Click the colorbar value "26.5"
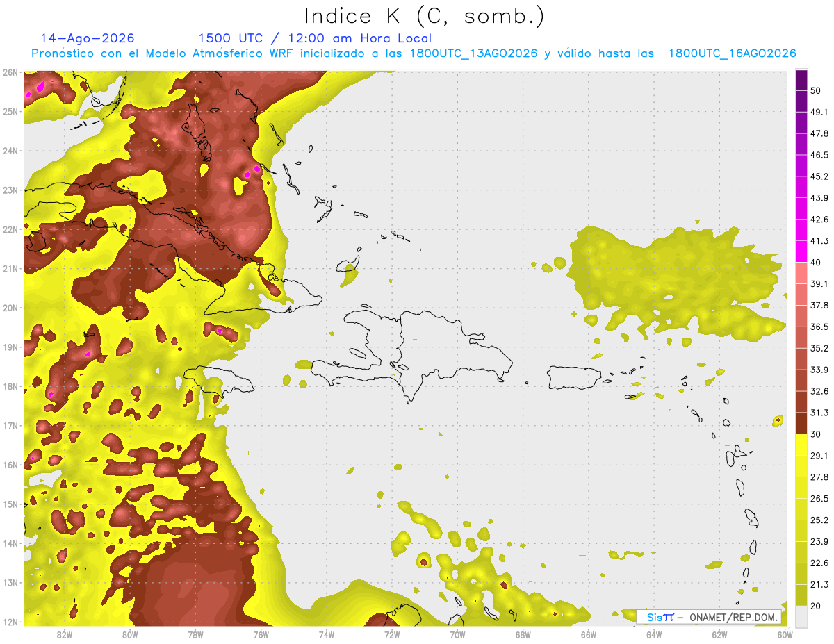Viewport: 834px width, 644px height. click(819, 499)
